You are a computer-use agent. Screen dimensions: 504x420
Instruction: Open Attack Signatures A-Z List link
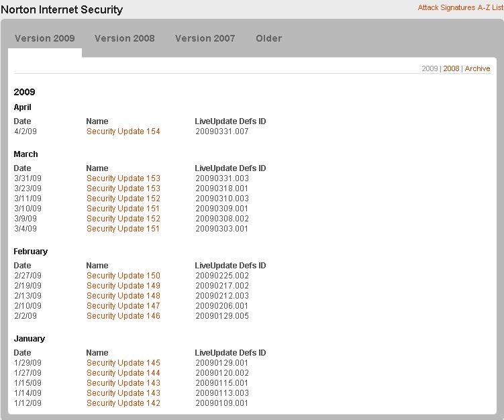(460, 7)
